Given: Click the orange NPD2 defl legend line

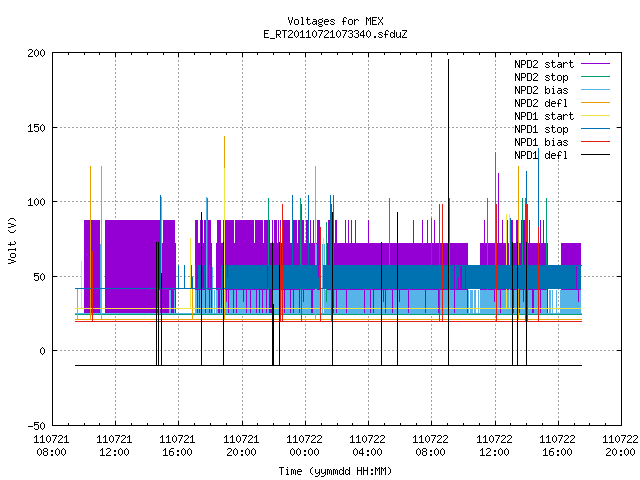Looking at the screenshot, I should [596, 102].
